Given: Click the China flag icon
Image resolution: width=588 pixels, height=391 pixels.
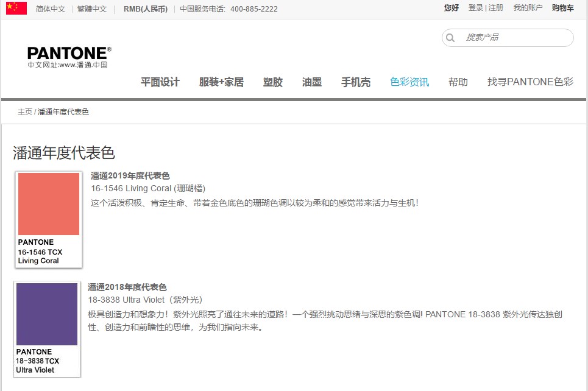Looking at the screenshot, I should tap(15, 9).
